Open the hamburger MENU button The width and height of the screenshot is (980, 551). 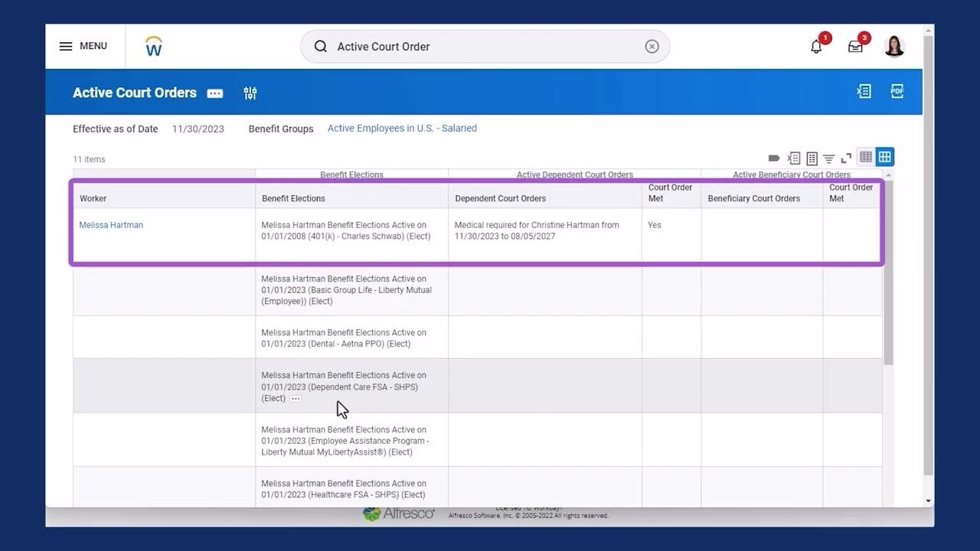pos(83,46)
